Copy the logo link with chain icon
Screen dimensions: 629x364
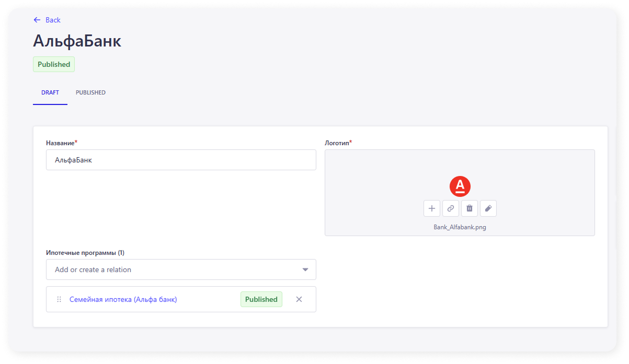(451, 208)
